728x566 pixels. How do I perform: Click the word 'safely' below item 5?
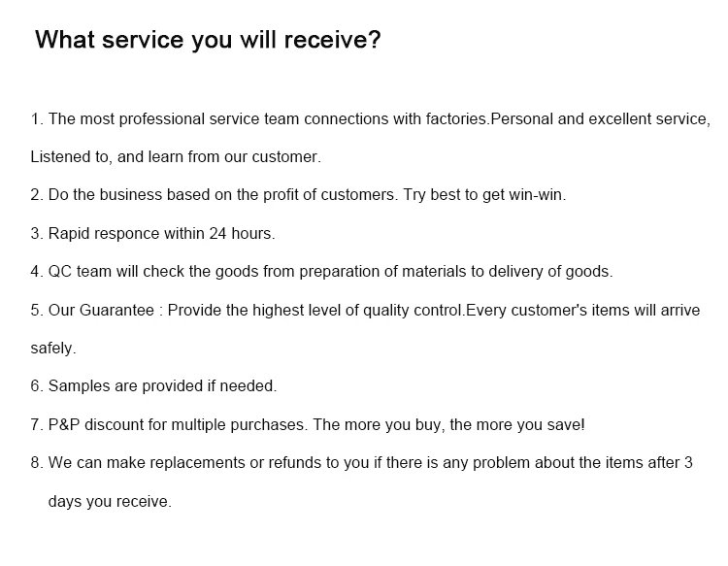coord(52,348)
